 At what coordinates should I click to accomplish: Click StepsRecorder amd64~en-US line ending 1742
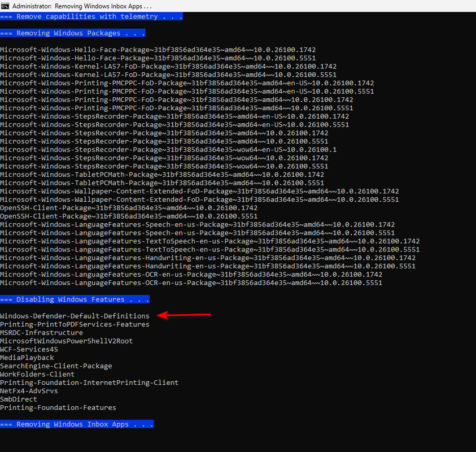pyautogui.click(x=174, y=116)
